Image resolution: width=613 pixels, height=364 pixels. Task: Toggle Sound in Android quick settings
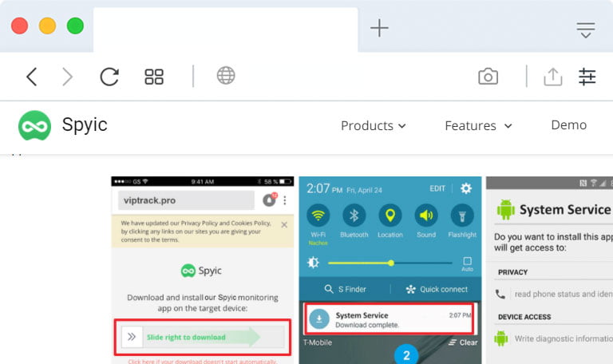pyautogui.click(x=426, y=216)
